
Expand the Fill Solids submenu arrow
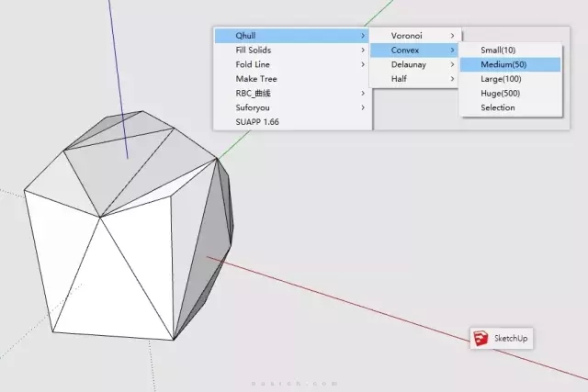(363, 50)
